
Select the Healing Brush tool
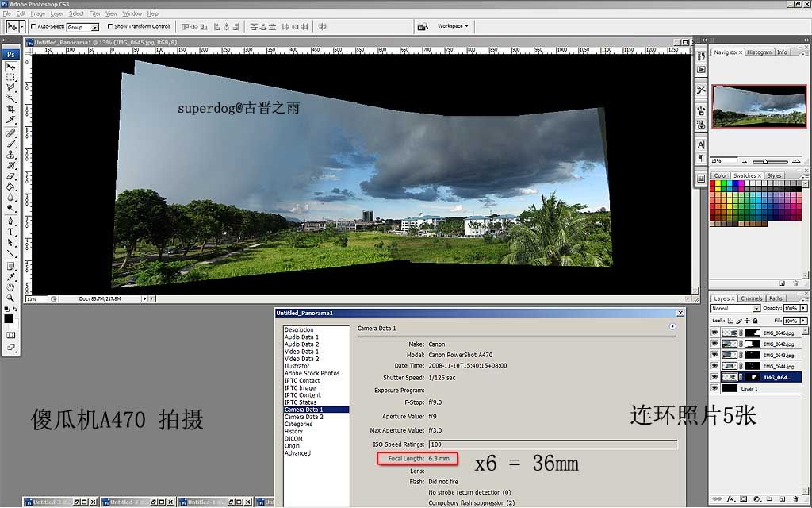point(10,133)
